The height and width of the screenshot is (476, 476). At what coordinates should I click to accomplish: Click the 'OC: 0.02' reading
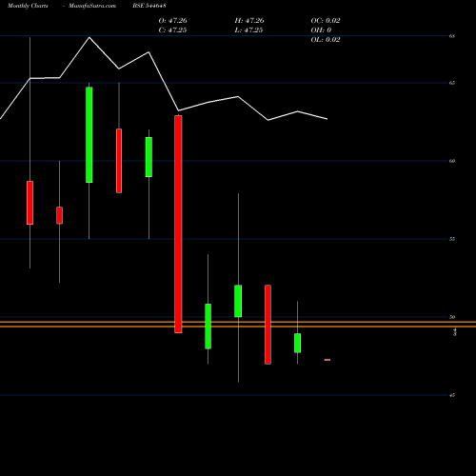(x=326, y=20)
